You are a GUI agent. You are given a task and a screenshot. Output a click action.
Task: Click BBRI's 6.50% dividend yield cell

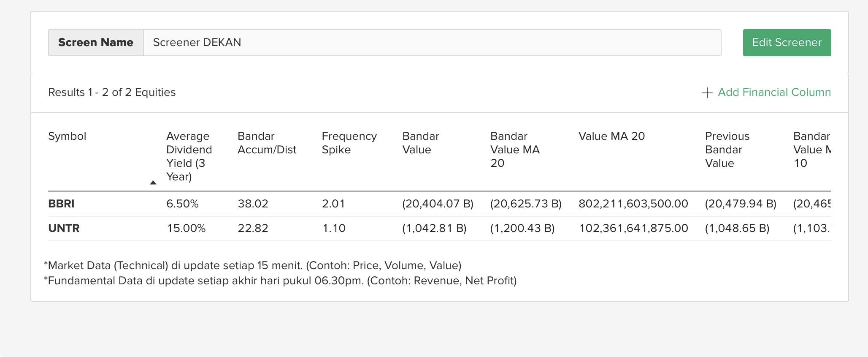tap(182, 204)
